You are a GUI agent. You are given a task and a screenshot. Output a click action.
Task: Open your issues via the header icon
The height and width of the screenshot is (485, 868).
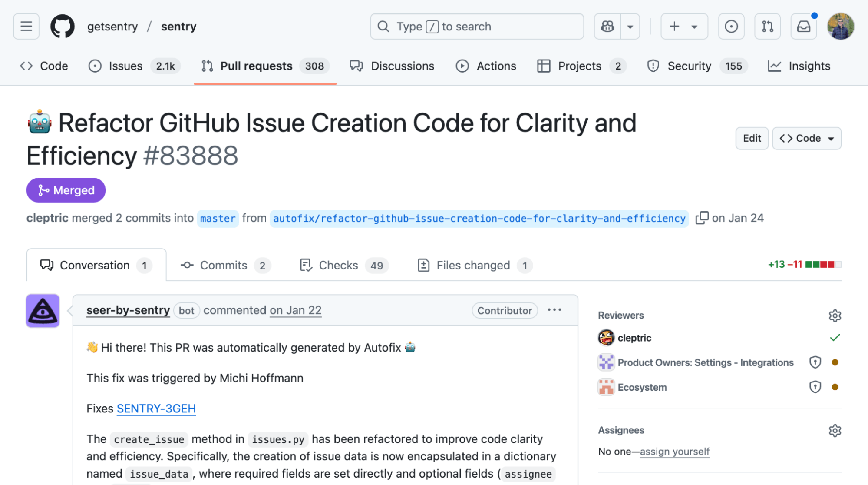tap(731, 26)
